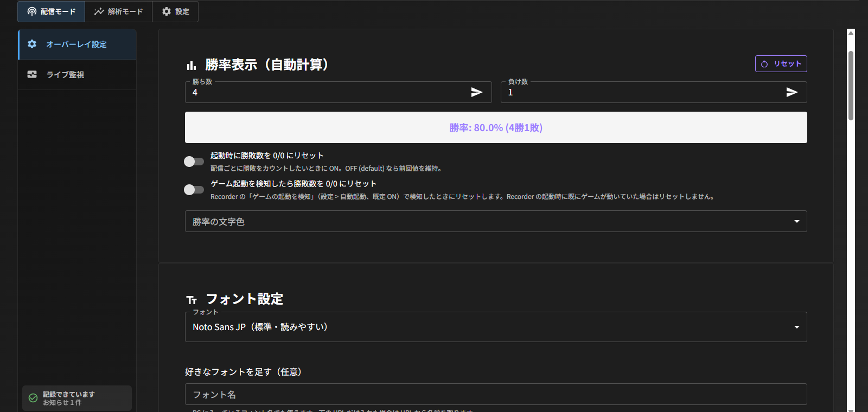The width and height of the screenshot is (868, 412).
Task: Click the scrollbar up arrow
Action: tap(851, 33)
